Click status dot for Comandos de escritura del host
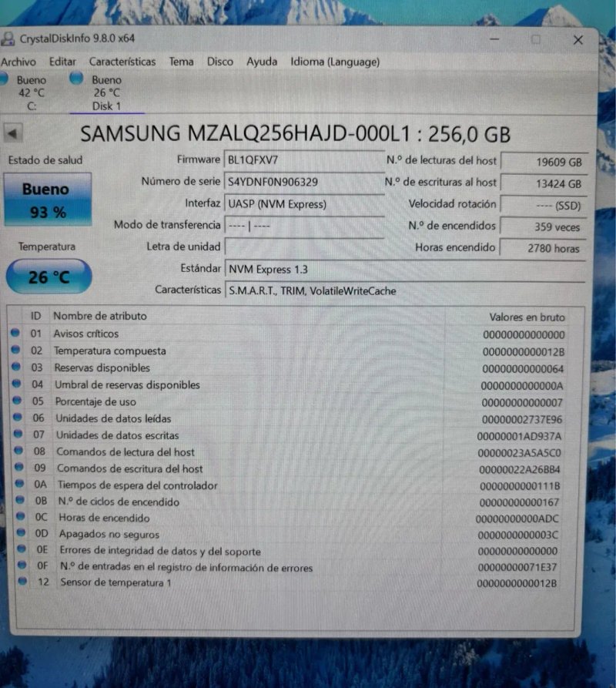 coord(18,467)
